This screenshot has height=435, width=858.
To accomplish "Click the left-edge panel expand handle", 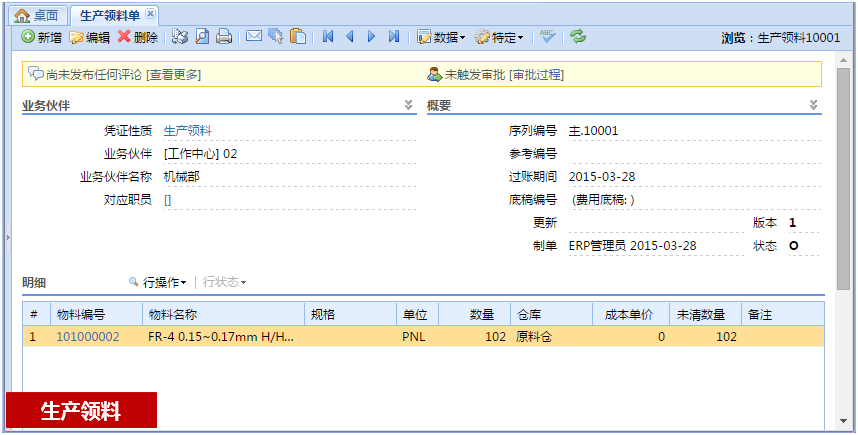I will 8,236.
